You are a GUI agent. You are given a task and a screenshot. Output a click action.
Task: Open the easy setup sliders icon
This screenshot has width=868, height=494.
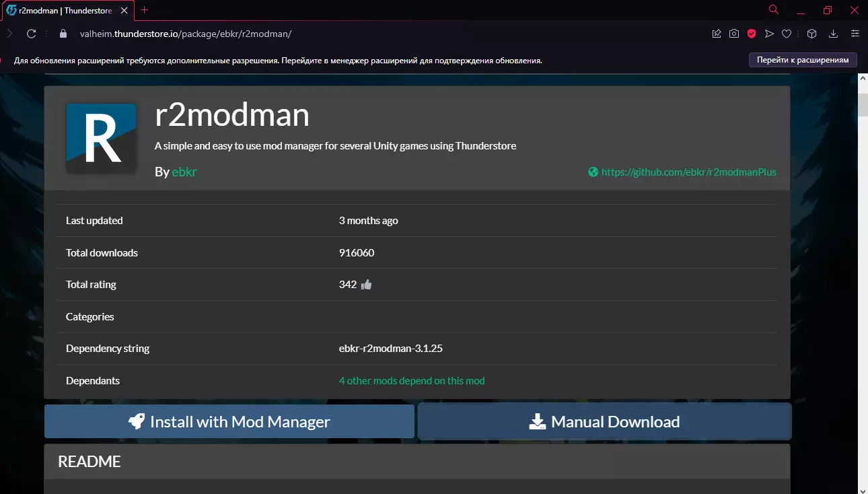click(x=855, y=34)
